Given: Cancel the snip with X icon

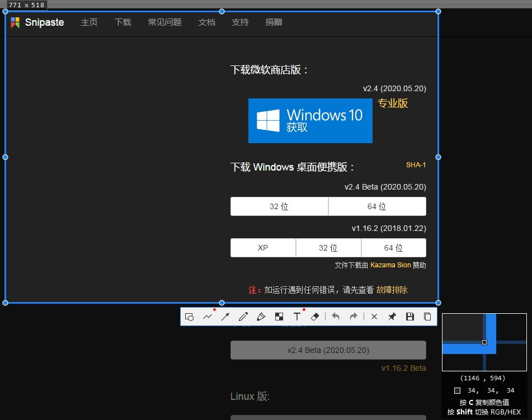Looking at the screenshot, I should pyautogui.click(x=374, y=317).
